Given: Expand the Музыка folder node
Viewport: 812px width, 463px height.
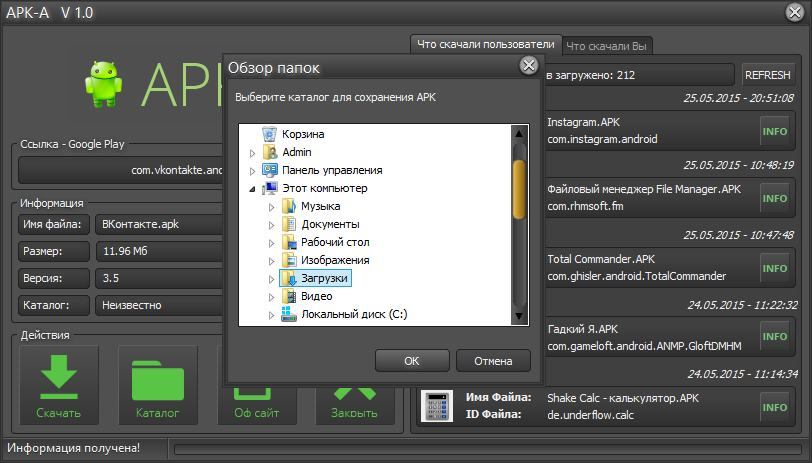Looking at the screenshot, I should click(x=271, y=207).
